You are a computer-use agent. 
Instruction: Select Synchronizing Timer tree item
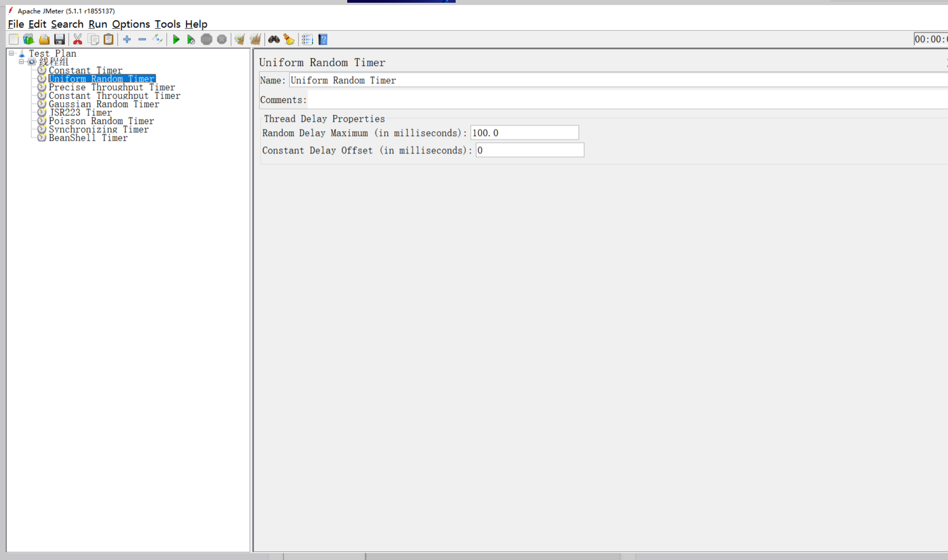pyautogui.click(x=99, y=129)
